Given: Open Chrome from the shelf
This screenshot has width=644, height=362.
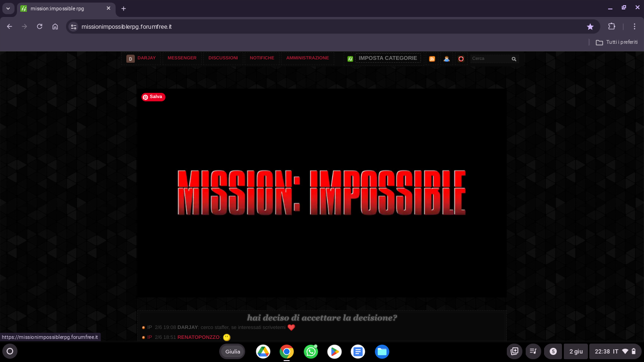Looking at the screenshot, I should [x=287, y=352].
